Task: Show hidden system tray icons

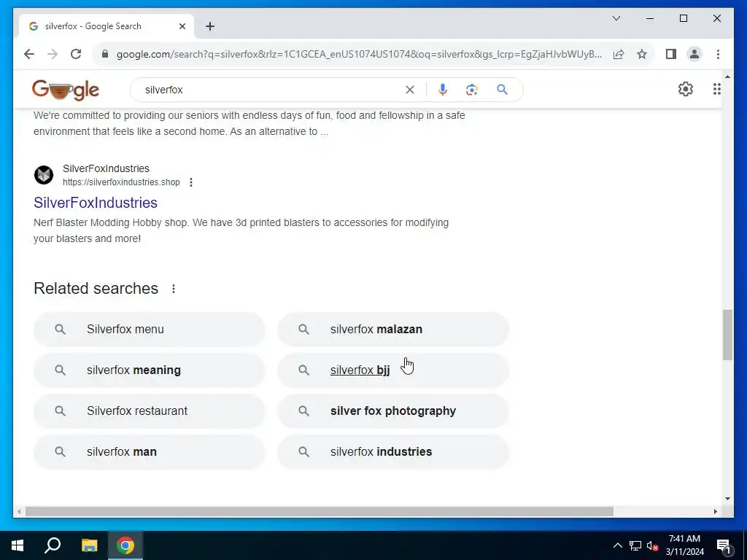Action: 617,545
